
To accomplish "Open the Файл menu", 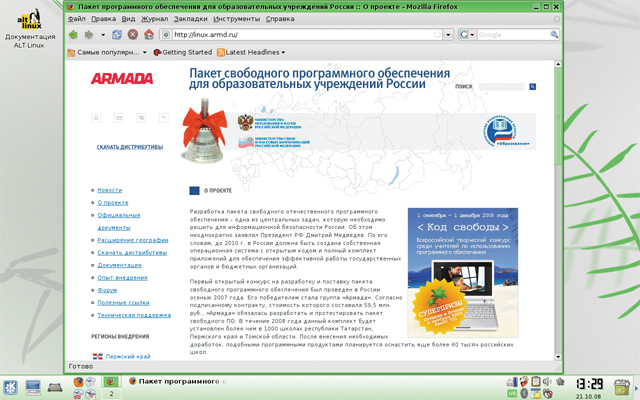I will click(x=76, y=19).
